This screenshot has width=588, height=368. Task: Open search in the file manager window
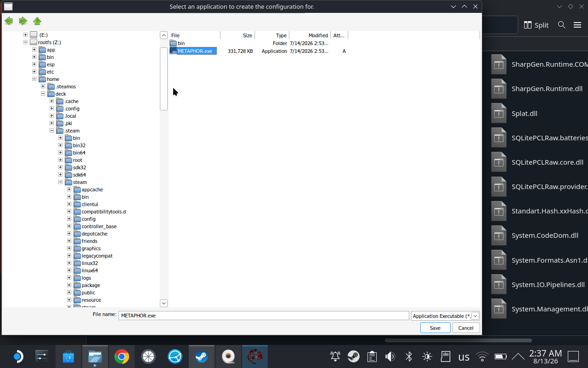(561, 25)
